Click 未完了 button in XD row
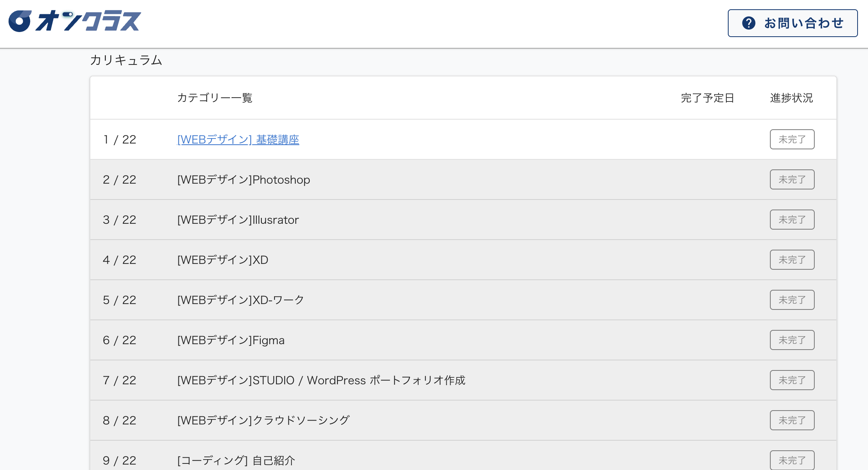The width and height of the screenshot is (868, 470). (792, 260)
